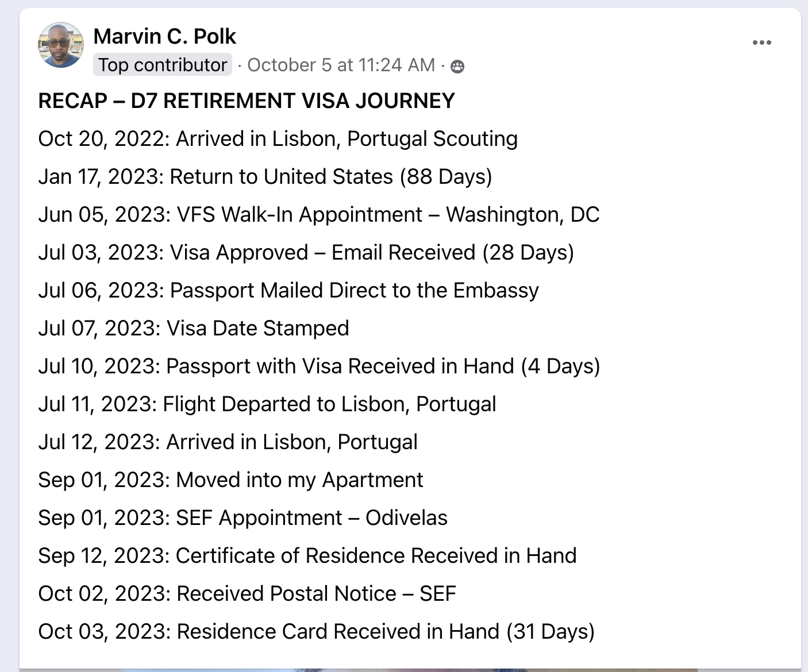
Task: Click the RECAP – D7 RETIREMENT VISA JOURNEY heading
Action: click(247, 101)
